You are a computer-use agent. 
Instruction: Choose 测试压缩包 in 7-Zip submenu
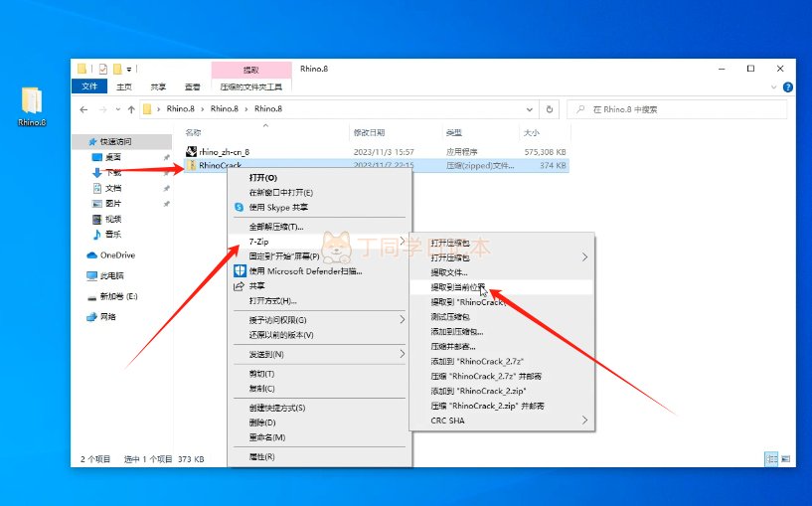(x=501, y=316)
